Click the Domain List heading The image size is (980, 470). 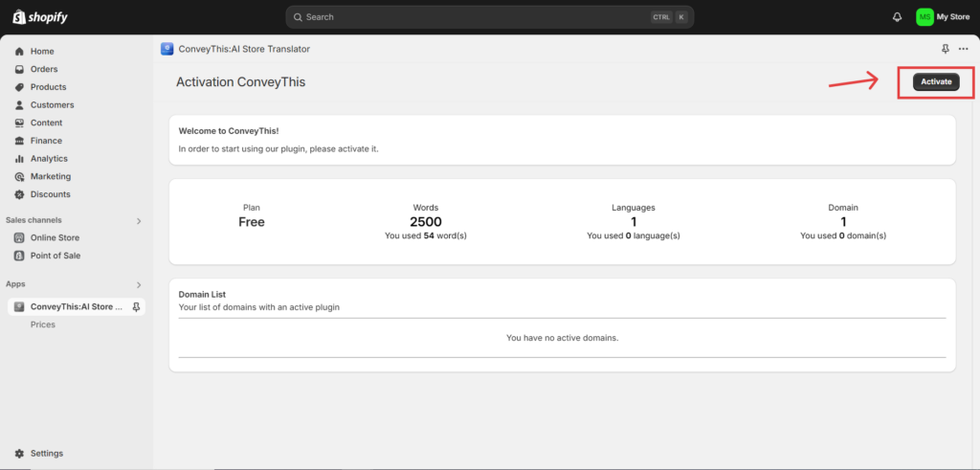pos(202,294)
